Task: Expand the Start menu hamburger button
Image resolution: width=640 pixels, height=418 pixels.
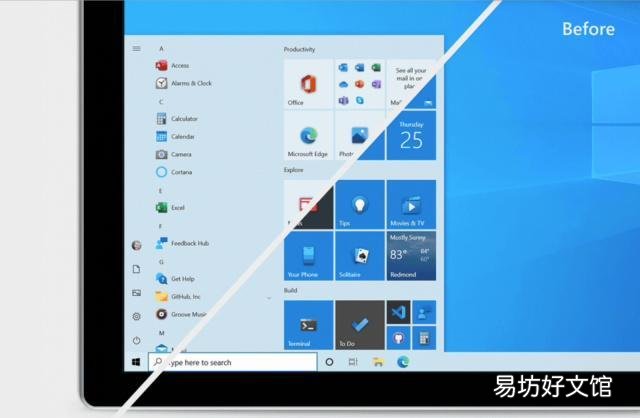Action: 136,49
